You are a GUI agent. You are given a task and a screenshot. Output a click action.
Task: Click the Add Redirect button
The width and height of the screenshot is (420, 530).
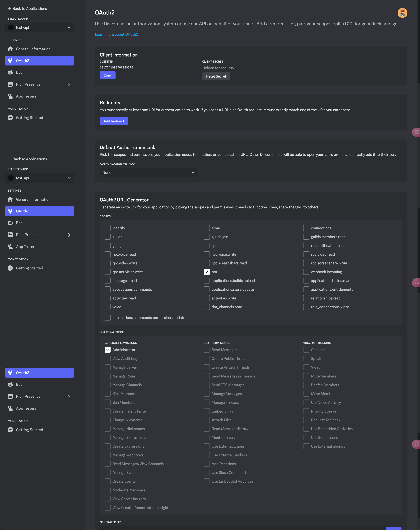[114, 121]
